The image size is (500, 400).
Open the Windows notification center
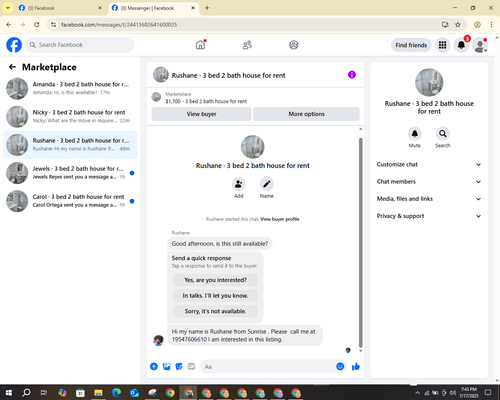tap(488, 393)
